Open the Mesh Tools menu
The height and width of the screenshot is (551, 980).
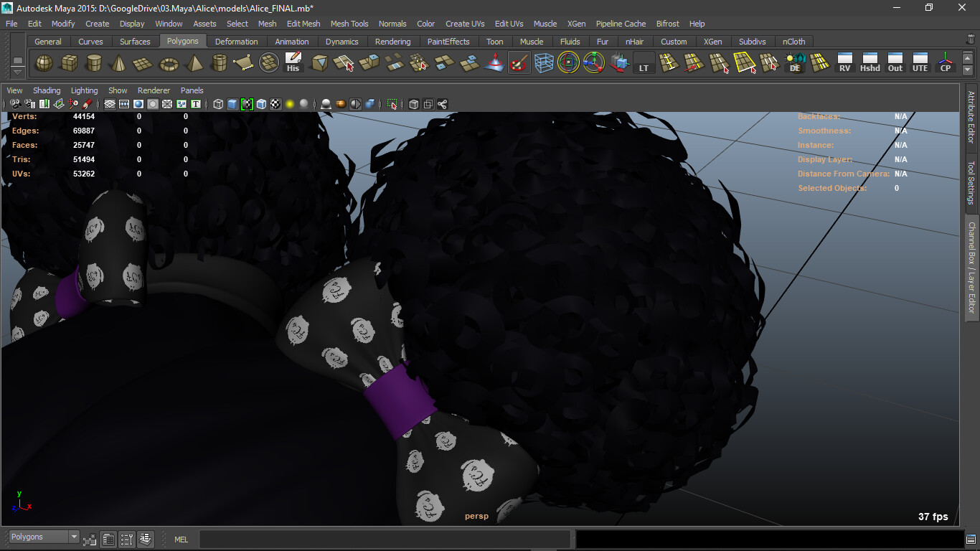coord(349,24)
